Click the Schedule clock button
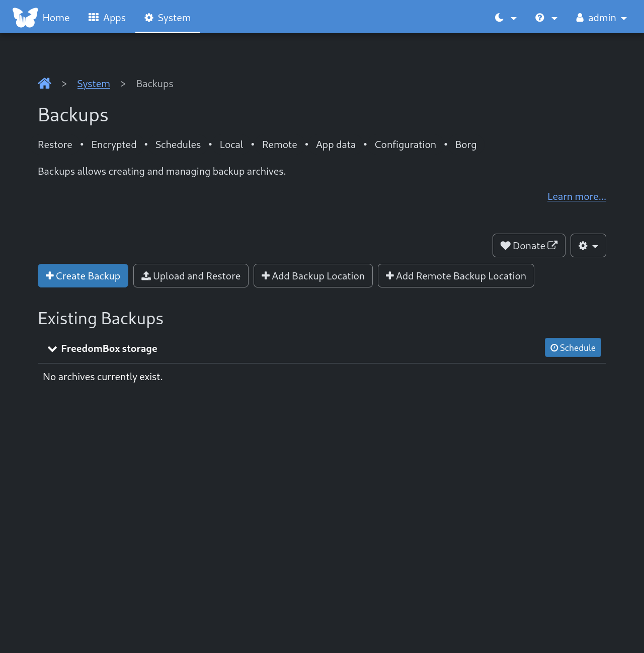Viewport: 644px width, 653px height. point(573,348)
